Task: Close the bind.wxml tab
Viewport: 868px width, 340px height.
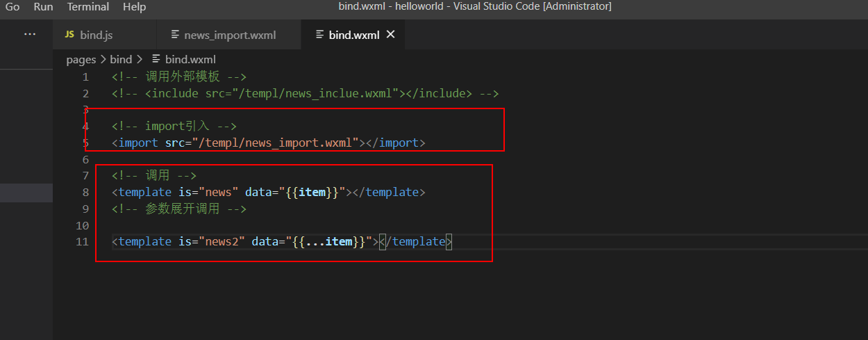Action: [390, 34]
